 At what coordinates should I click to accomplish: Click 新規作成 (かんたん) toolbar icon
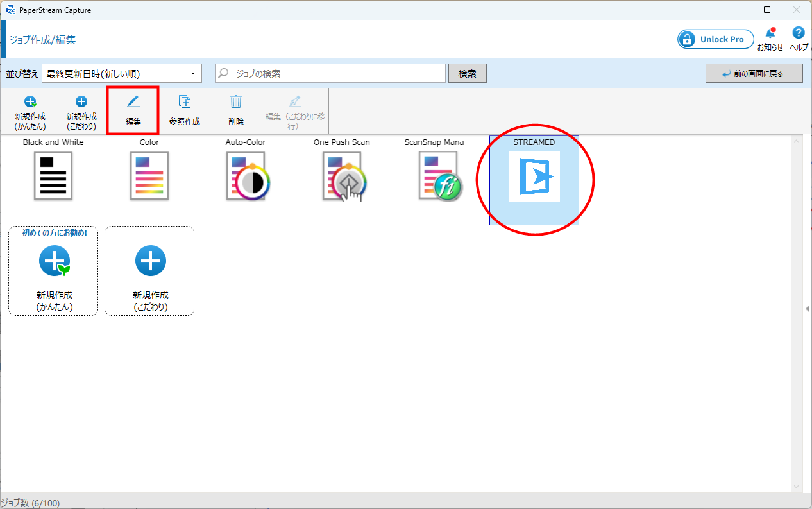30,101
